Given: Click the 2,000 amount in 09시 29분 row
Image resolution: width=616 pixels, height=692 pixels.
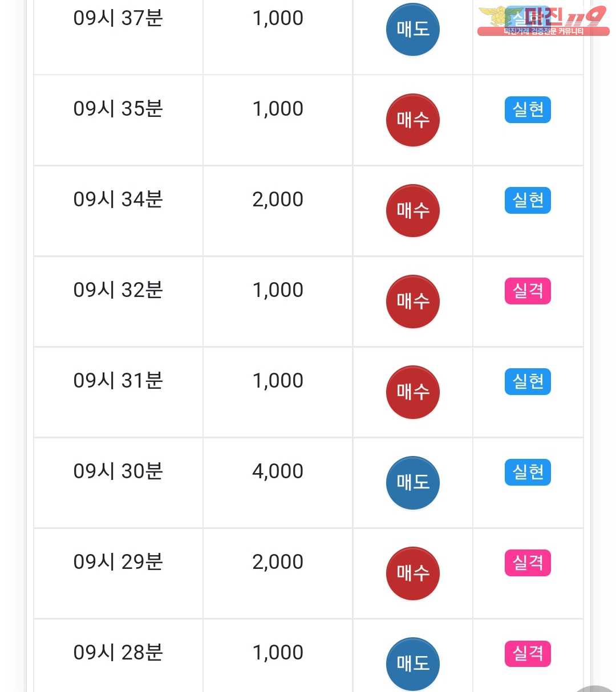Looking at the screenshot, I should coord(278,562).
